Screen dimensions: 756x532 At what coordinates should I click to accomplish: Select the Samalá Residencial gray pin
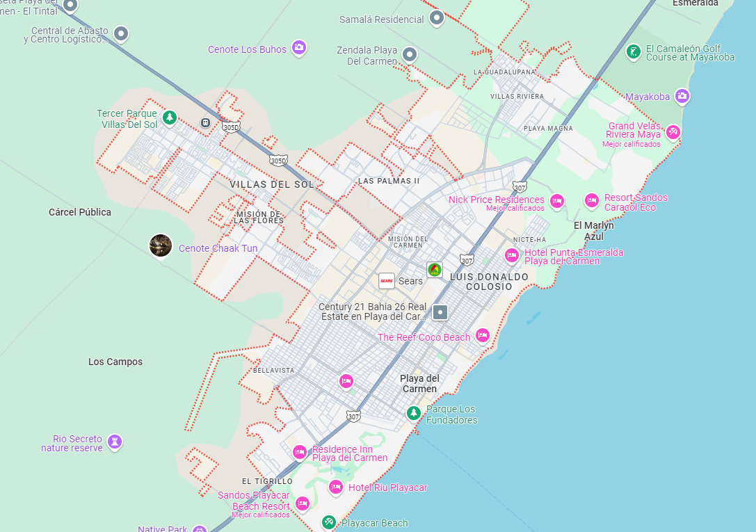coord(437,18)
